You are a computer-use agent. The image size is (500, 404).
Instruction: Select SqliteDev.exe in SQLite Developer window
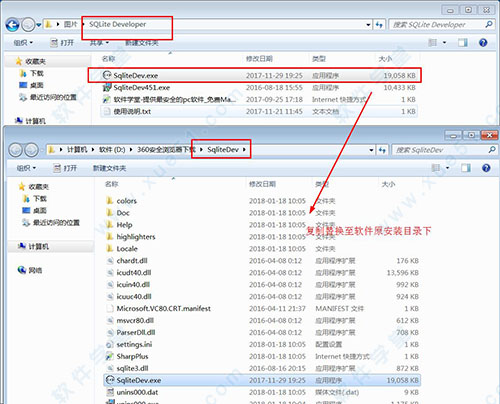(x=254, y=75)
